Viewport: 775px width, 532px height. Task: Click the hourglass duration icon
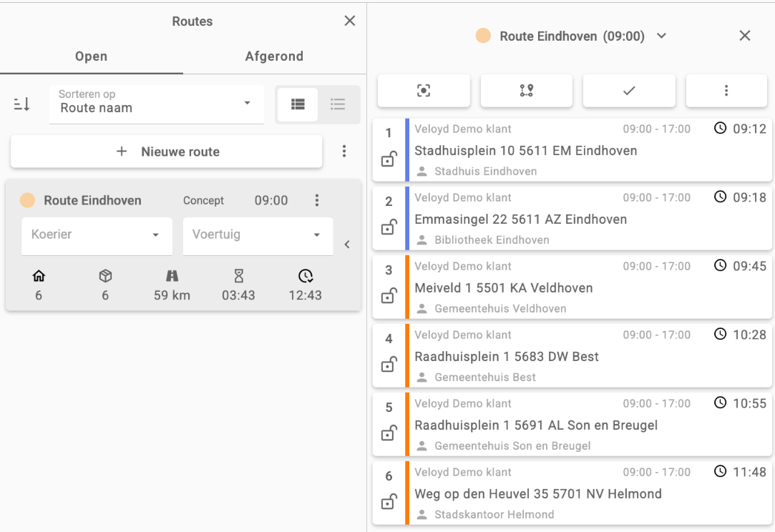click(x=239, y=276)
